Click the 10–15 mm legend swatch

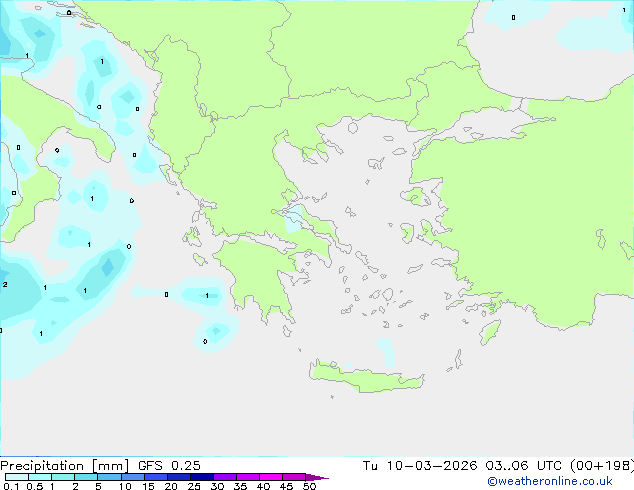click(x=132, y=477)
